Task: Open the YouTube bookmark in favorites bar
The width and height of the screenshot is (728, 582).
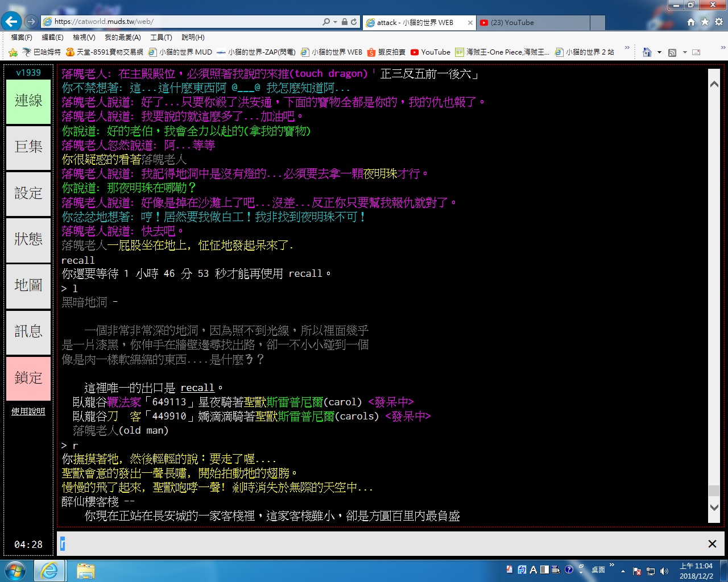Action: (x=430, y=52)
